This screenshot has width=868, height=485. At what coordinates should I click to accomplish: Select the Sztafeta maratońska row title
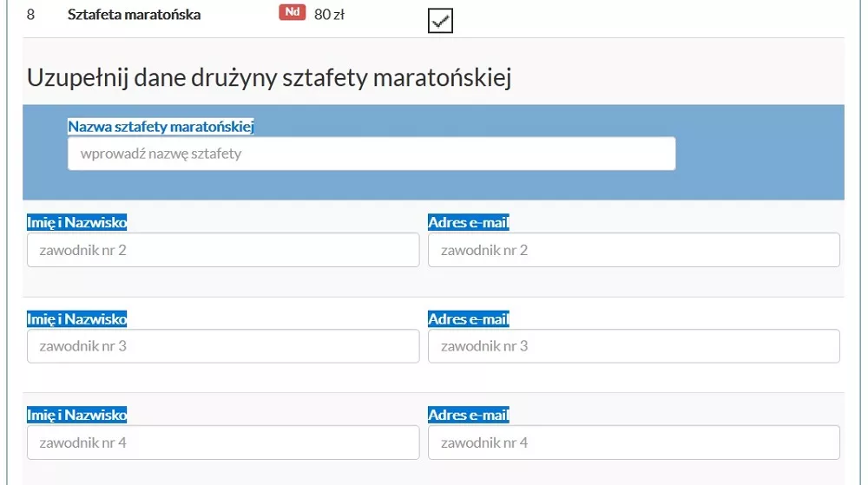pos(134,15)
